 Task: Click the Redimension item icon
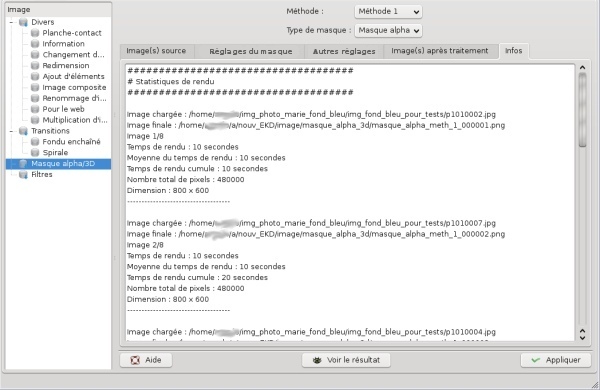click(35, 65)
